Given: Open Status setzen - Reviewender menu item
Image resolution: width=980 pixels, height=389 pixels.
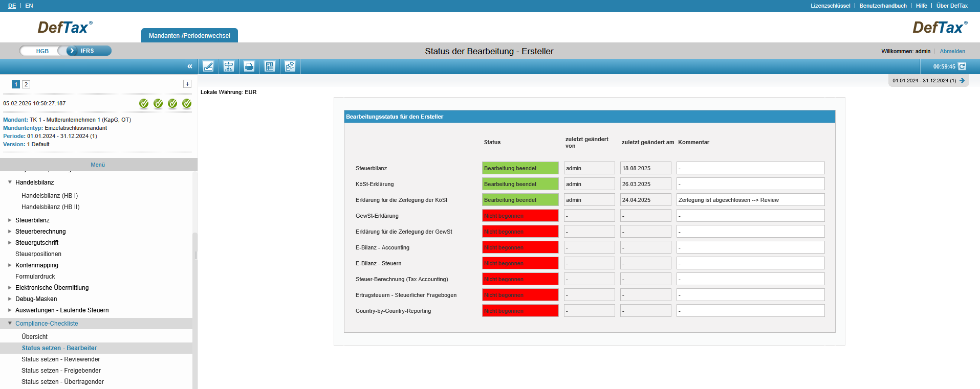Looking at the screenshot, I should [x=60, y=359].
